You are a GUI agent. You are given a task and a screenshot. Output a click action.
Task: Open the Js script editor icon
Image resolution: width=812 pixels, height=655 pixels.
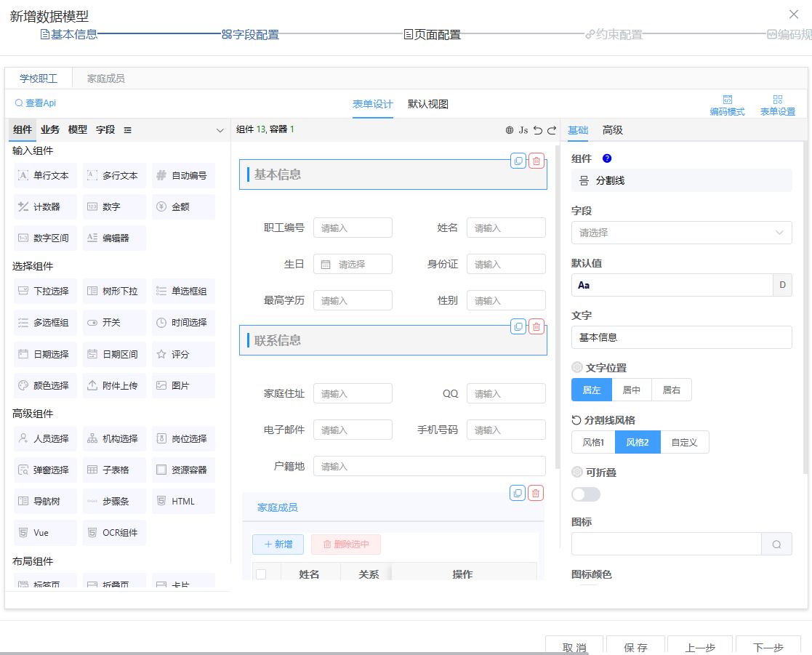tap(523, 130)
